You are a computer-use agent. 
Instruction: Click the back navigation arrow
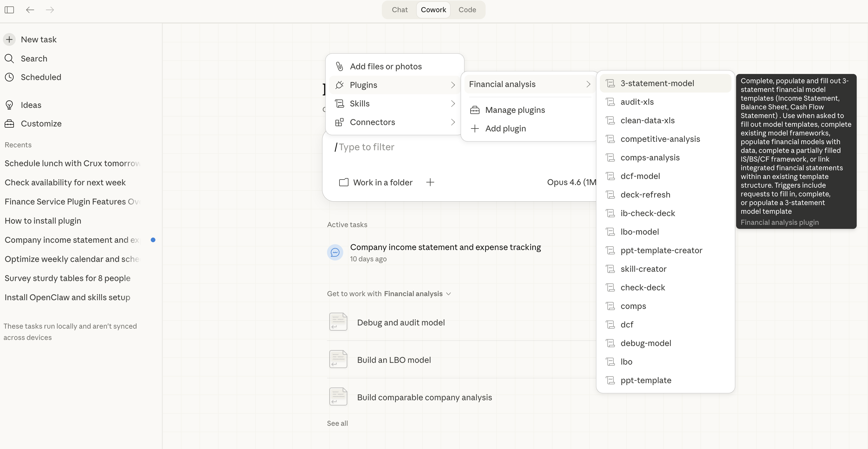tap(30, 10)
